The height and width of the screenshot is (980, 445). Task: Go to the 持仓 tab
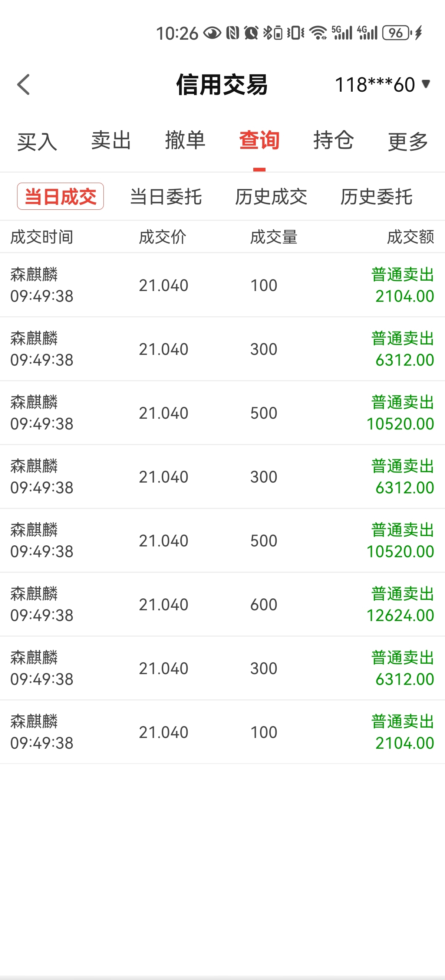[333, 140]
